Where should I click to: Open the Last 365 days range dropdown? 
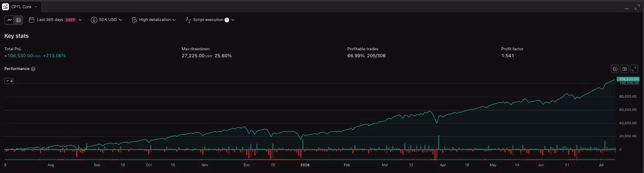pos(55,20)
